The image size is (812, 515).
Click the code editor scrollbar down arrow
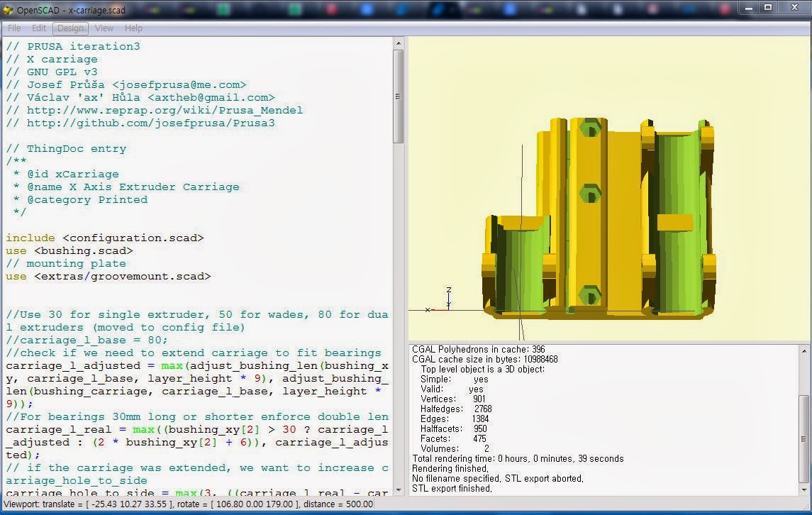399,490
